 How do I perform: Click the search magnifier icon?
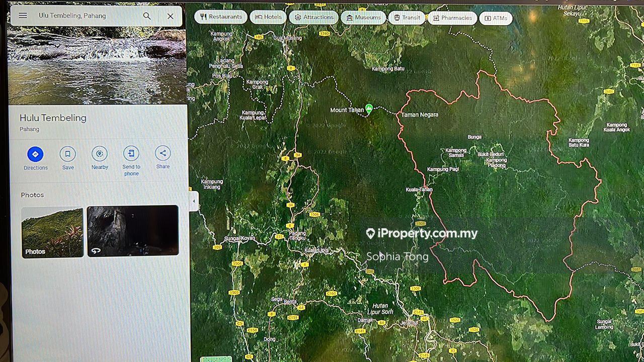pyautogui.click(x=147, y=16)
